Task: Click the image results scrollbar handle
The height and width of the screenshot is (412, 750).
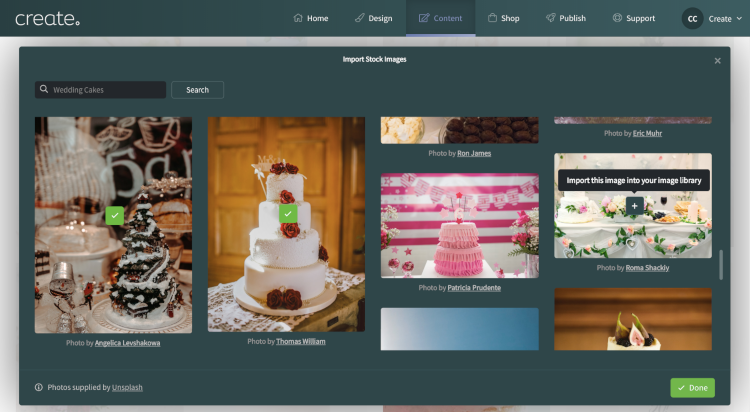Action: click(721, 265)
